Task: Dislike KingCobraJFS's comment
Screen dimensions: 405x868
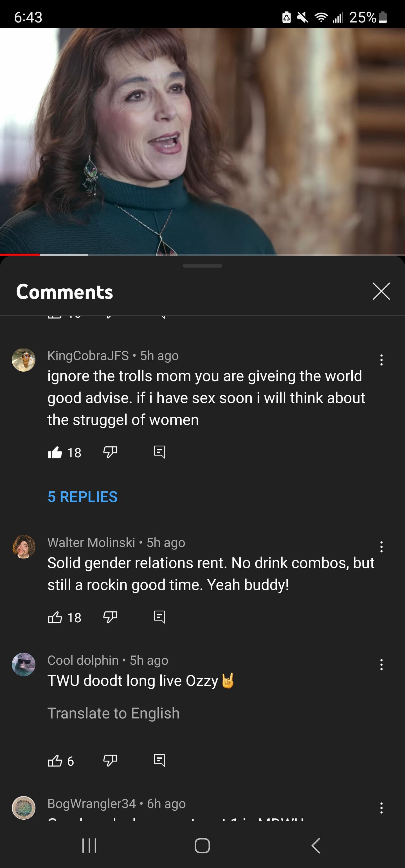Action: (110, 452)
